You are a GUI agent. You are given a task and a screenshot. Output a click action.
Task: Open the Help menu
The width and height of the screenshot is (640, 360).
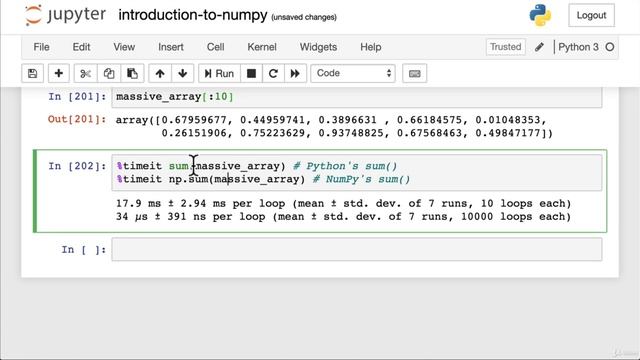371,47
